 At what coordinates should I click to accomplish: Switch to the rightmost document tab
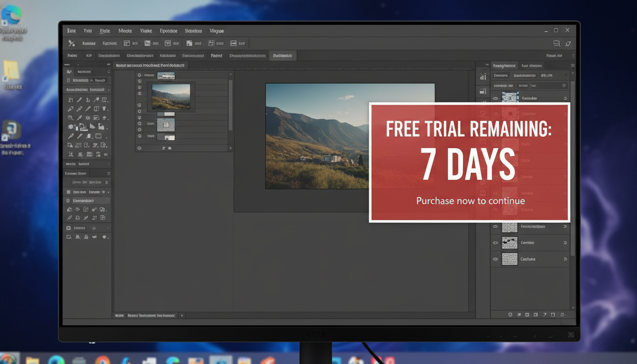(282, 55)
